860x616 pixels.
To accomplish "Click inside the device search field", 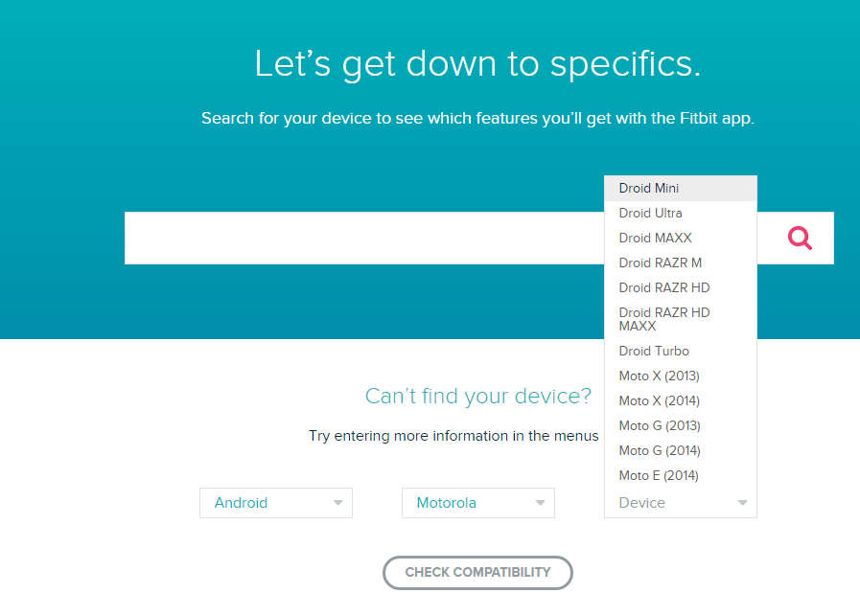I will tap(364, 238).
